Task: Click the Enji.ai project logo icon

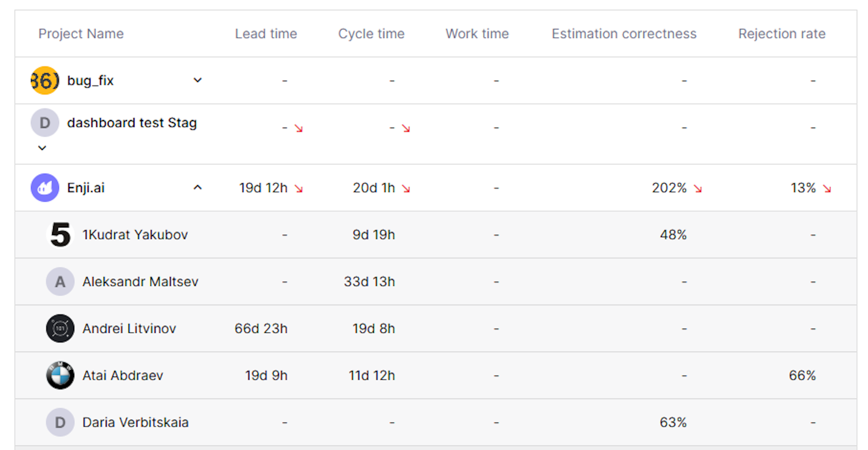Action: point(45,188)
